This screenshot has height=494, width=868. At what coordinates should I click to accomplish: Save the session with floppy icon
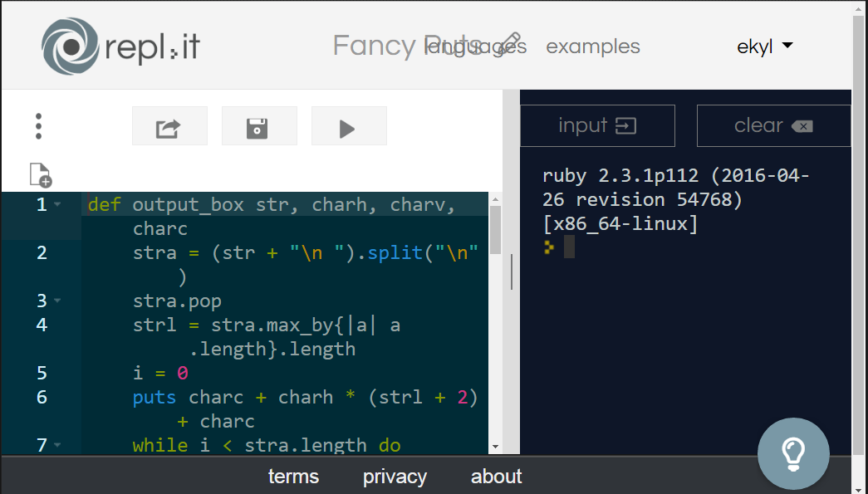pyautogui.click(x=259, y=126)
